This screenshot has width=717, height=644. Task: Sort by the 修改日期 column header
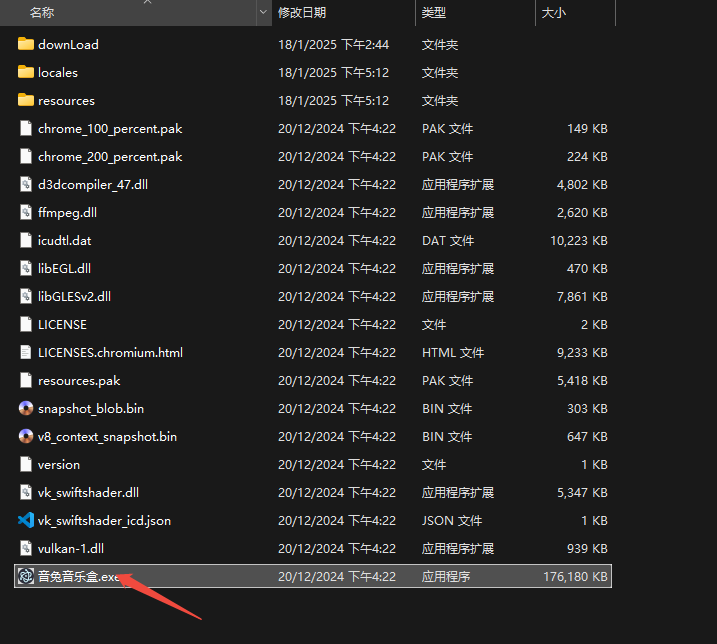(x=343, y=12)
